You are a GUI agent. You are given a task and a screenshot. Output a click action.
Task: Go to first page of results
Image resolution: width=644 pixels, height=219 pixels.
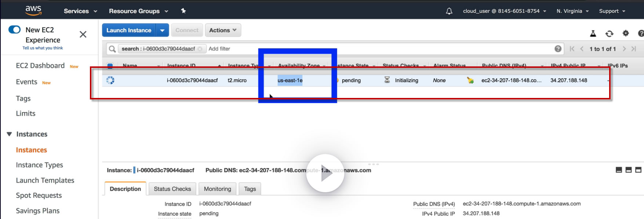[572, 49]
